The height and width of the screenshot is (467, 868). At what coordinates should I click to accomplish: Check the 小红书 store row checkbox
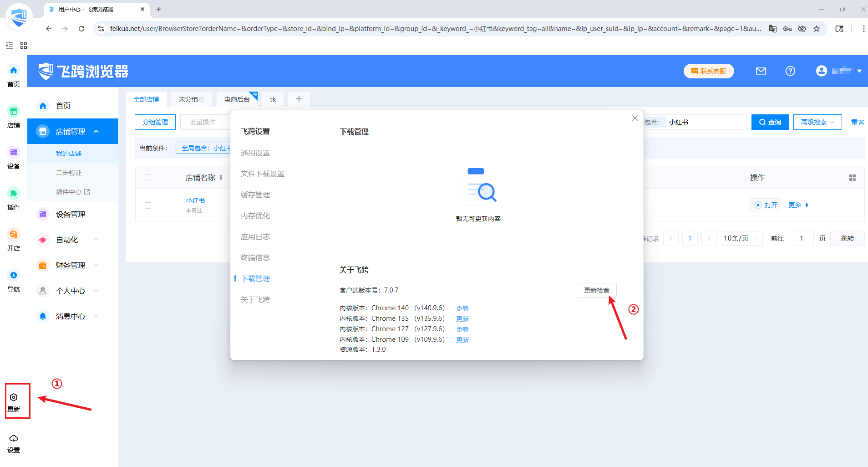148,205
